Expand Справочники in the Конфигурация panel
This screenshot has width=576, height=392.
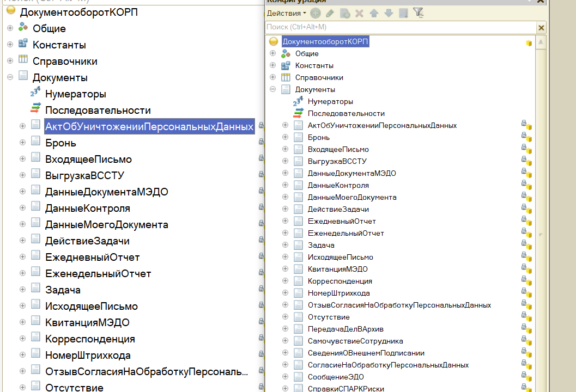(x=272, y=77)
